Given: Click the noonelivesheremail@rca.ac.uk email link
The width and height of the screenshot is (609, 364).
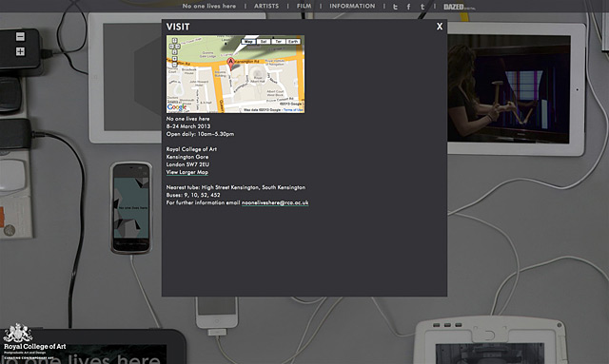Looking at the screenshot, I should coord(275,202).
